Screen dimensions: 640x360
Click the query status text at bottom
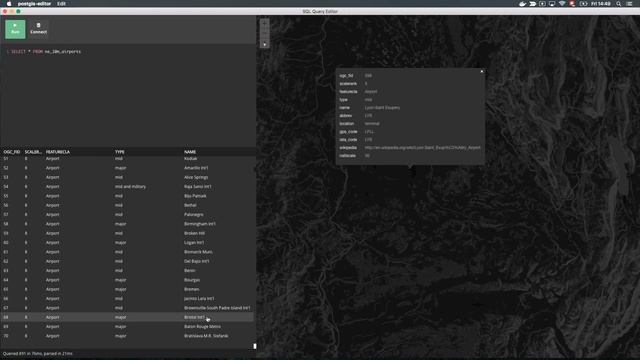(38, 354)
